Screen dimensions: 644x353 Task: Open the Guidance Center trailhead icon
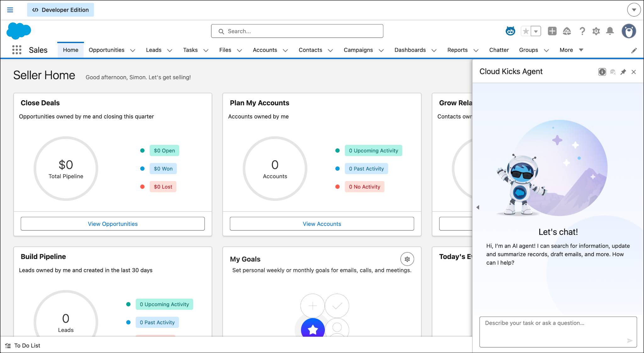pos(567,31)
